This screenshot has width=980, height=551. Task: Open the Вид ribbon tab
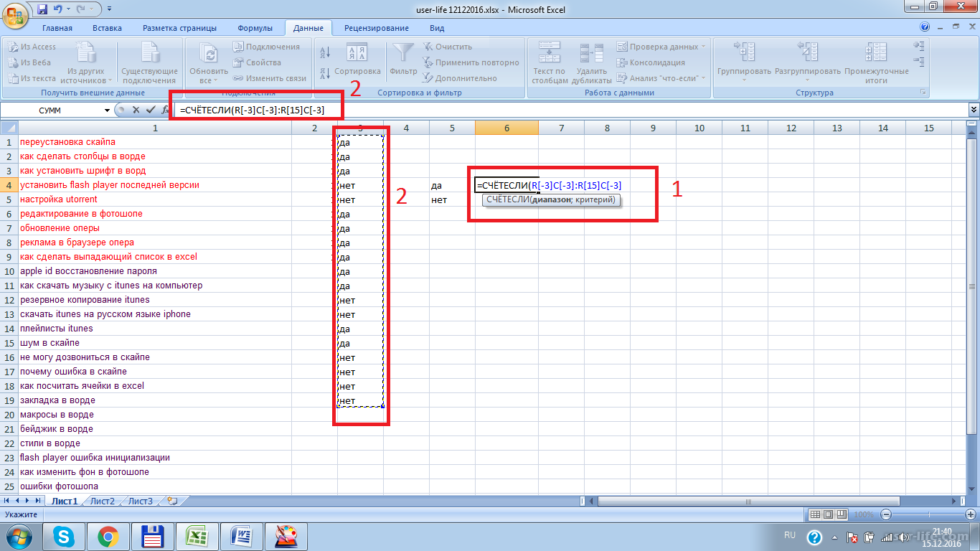(x=437, y=28)
